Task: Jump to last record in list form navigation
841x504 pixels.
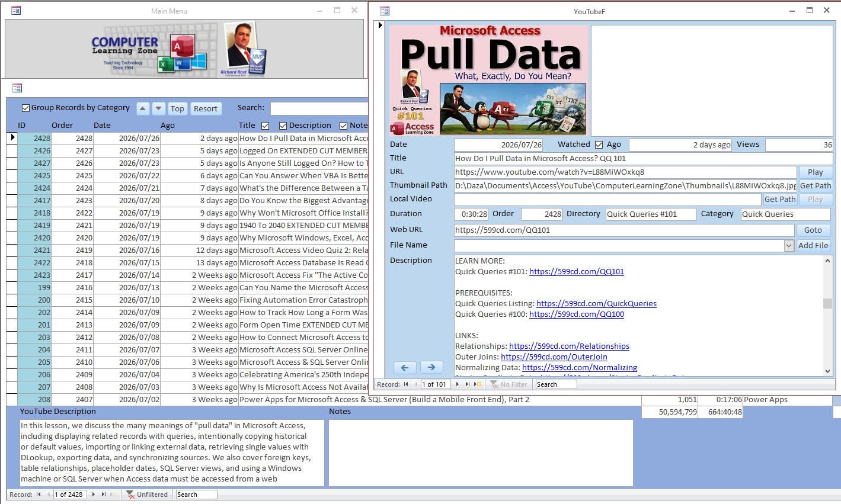Action: tap(103, 495)
